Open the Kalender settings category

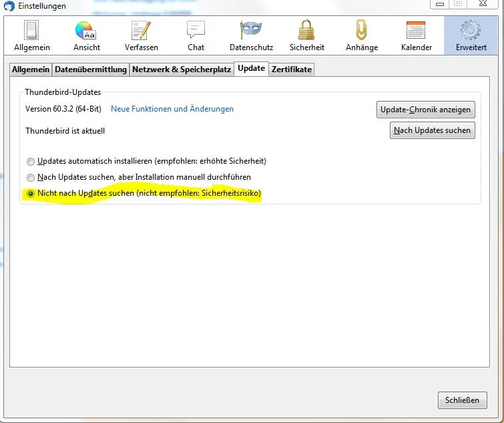[x=417, y=35]
